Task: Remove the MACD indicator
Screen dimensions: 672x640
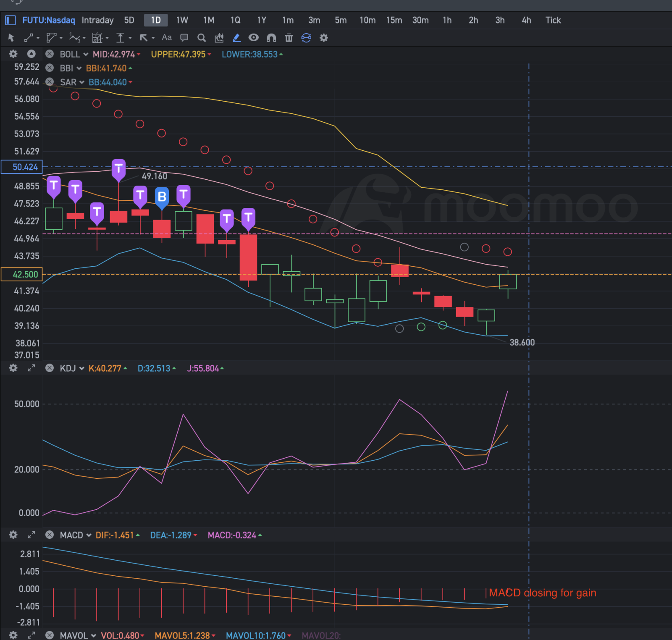Action: click(x=50, y=535)
